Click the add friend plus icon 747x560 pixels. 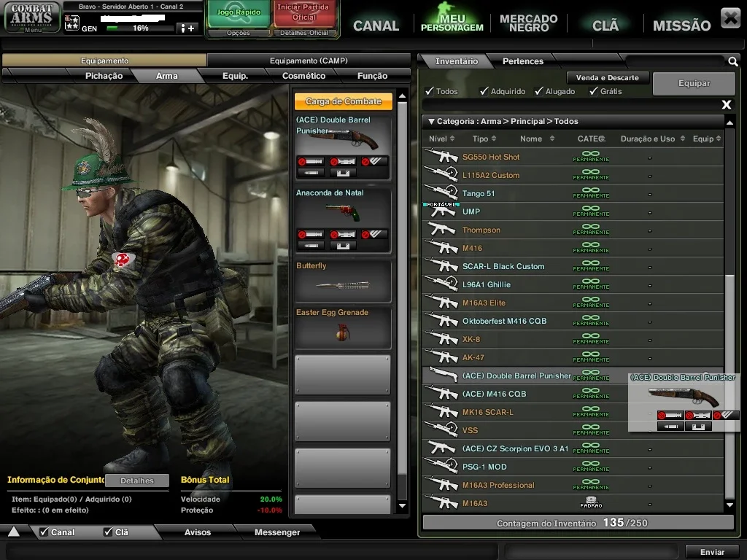coord(187,28)
